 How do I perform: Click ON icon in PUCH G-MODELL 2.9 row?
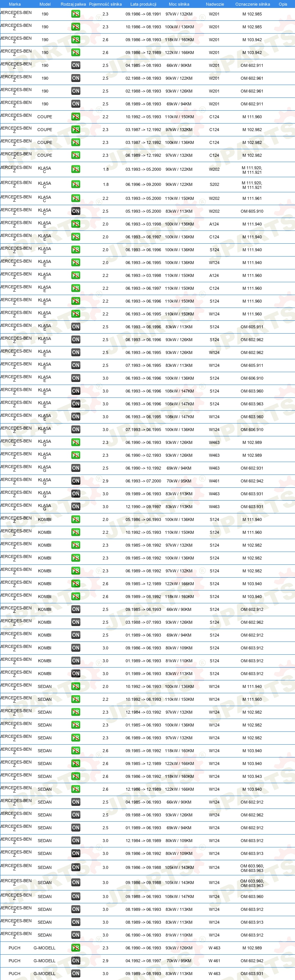point(75,961)
